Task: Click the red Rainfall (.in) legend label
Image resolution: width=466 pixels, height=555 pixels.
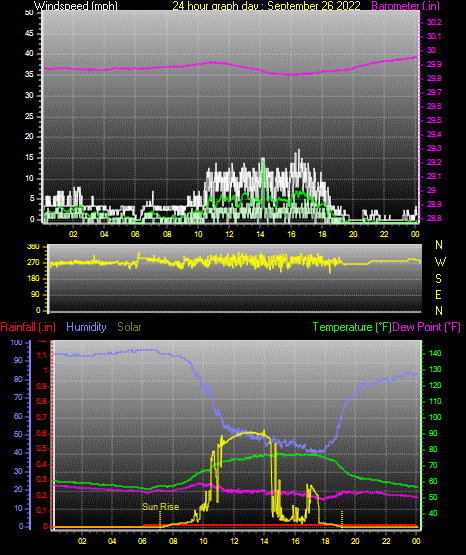Action: (x=28, y=327)
